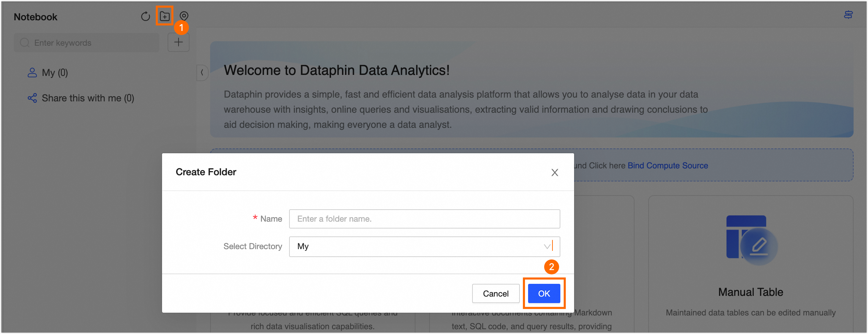Click the locate target icon in Notebook header

[184, 16]
